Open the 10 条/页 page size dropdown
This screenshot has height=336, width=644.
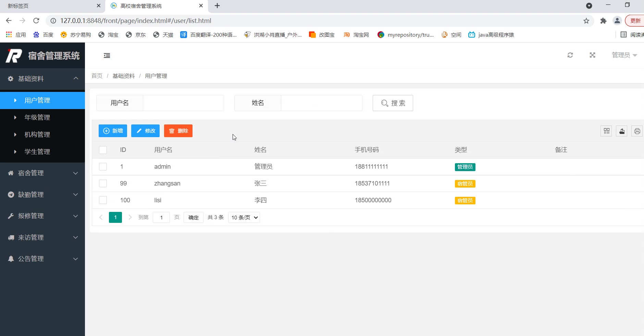coord(244,217)
